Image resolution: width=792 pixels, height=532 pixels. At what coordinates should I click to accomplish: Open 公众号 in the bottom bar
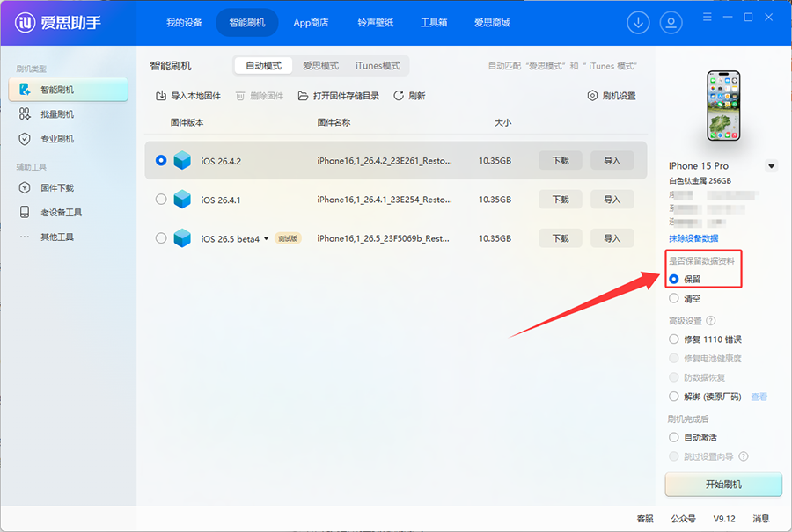(683, 519)
